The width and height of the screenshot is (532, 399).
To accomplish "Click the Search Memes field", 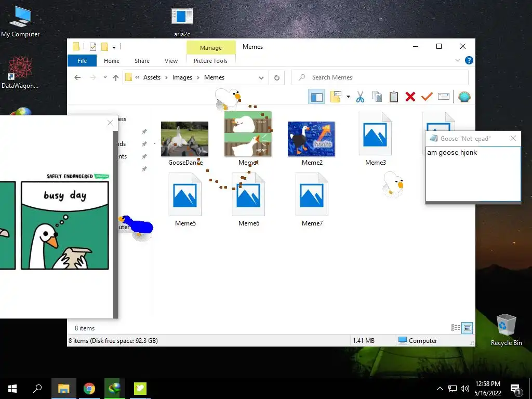I will pyautogui.click(x=380, y=77).
